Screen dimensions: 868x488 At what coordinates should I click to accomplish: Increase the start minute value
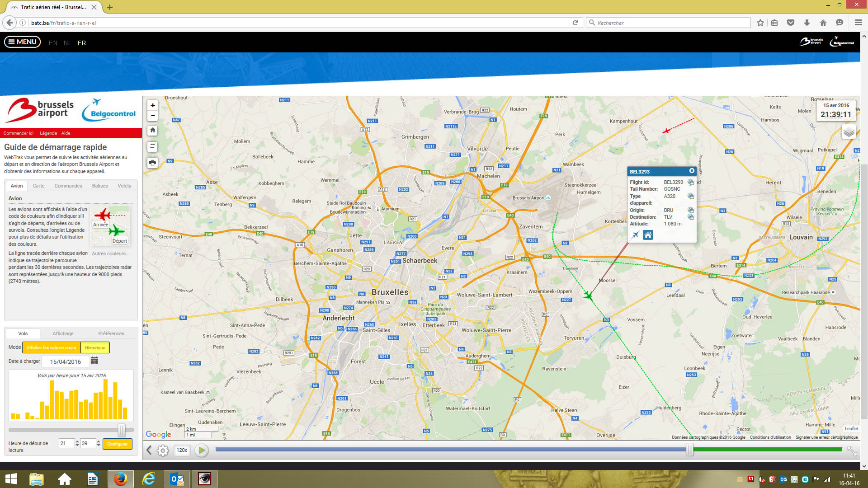pyautogui.click(x=99, y=441)
